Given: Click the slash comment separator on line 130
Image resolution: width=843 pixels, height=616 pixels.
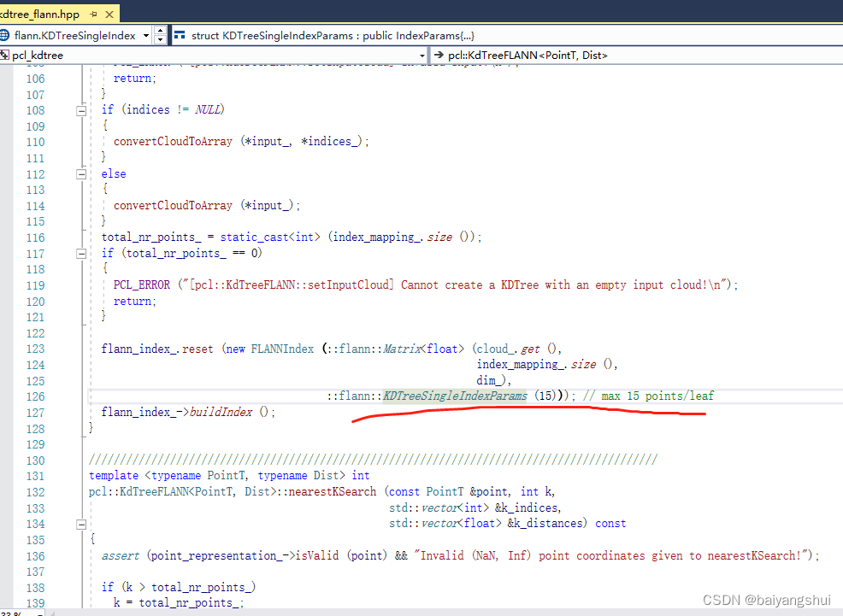Looking at the screenshot, I should click(x=373, y=460).
